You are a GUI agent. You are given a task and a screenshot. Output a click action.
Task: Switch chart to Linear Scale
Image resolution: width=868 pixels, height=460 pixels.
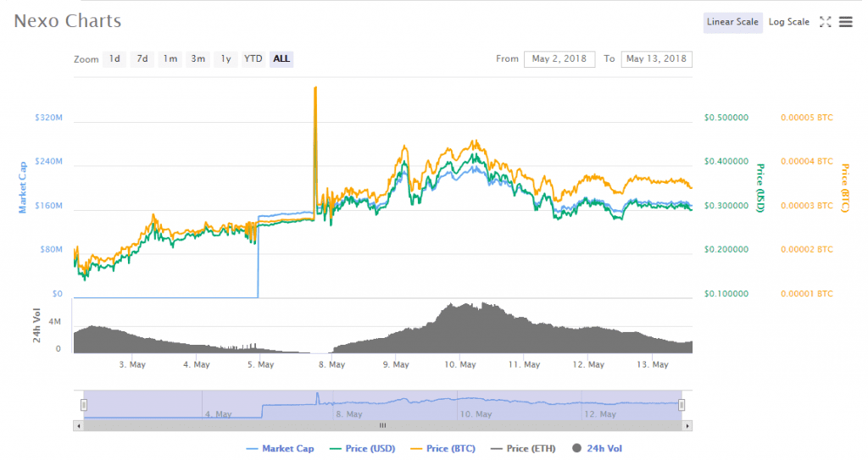click(732, 22)
